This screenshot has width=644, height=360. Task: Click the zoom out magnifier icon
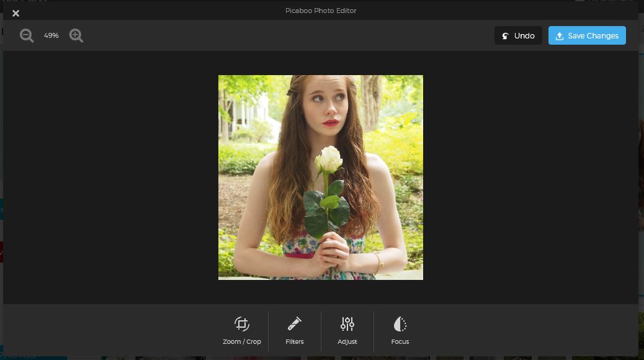click(x=27, y=35)
